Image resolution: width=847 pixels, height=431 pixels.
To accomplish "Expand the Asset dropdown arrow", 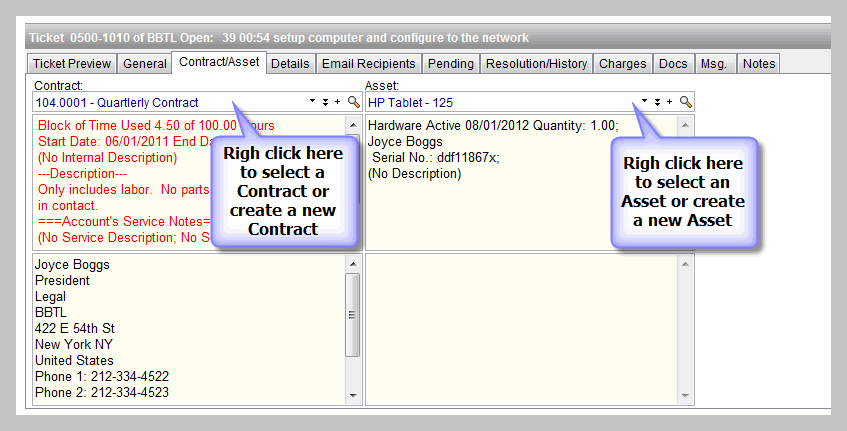I will [644, 102].
